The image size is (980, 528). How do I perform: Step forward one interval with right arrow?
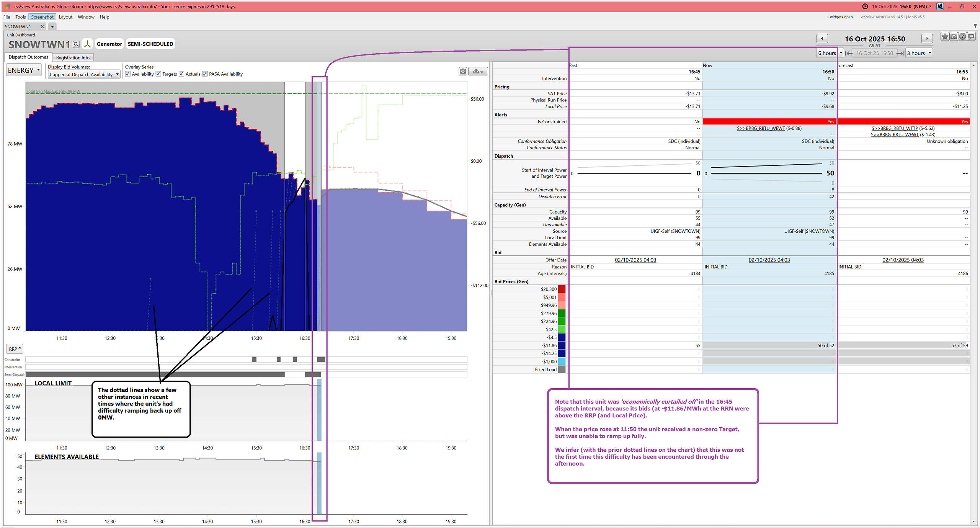click(927, 39)
